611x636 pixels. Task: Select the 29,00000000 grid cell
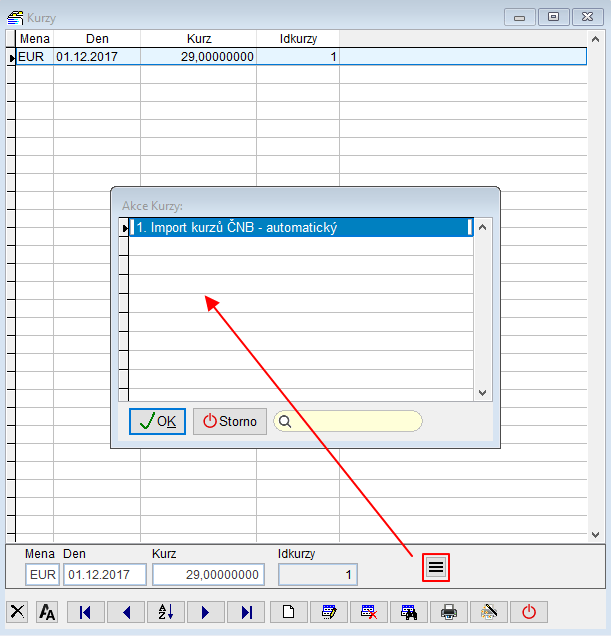coord(199,56)
